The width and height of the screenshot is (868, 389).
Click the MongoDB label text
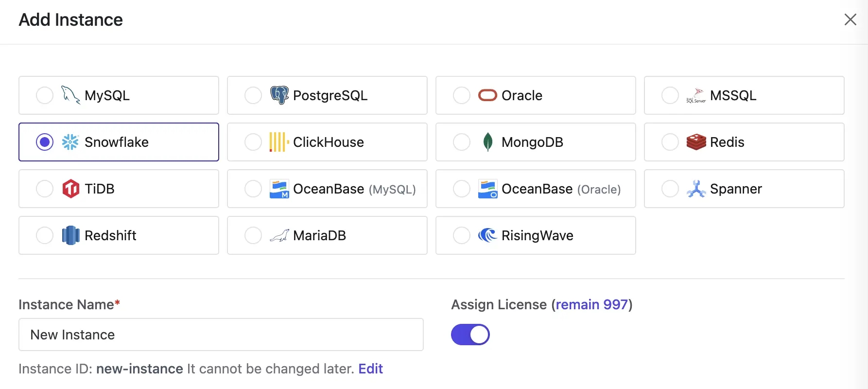tap(532, 142)
